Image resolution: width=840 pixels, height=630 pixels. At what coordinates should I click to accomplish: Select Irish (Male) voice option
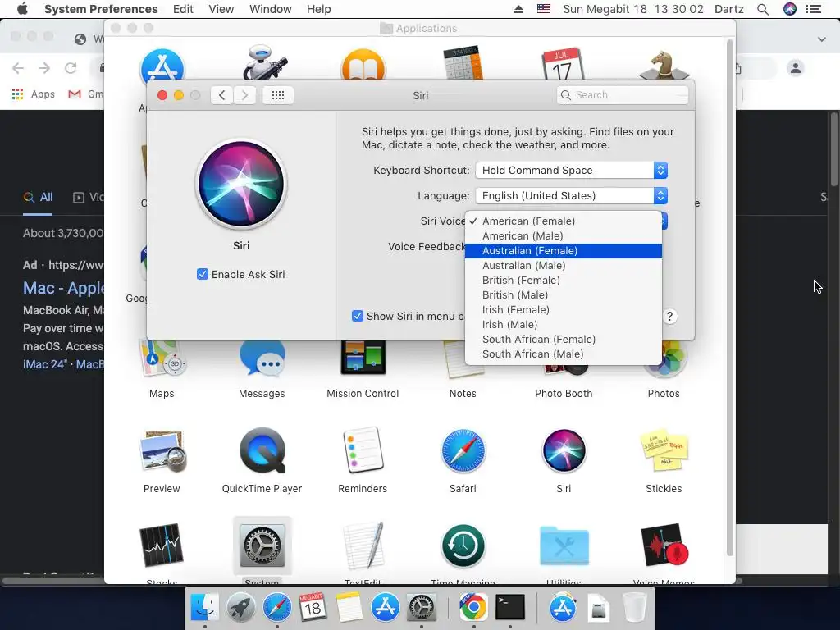click(x=563, y=325)
